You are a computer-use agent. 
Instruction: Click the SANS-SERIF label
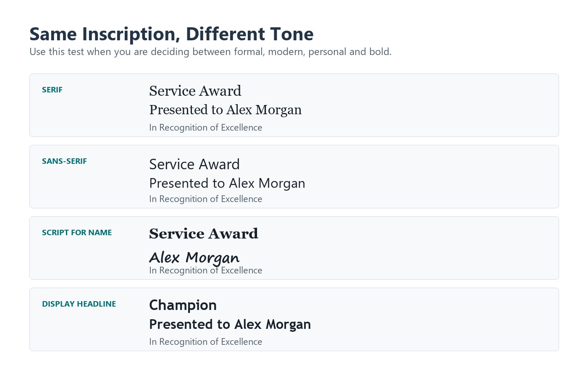click(x=64, y=161)
